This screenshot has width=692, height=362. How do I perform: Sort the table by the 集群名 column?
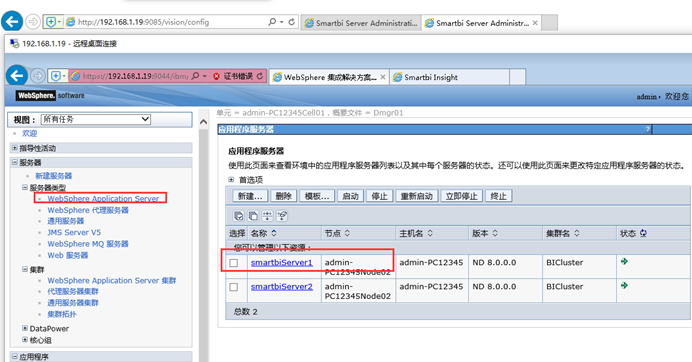tap(576, 233)
